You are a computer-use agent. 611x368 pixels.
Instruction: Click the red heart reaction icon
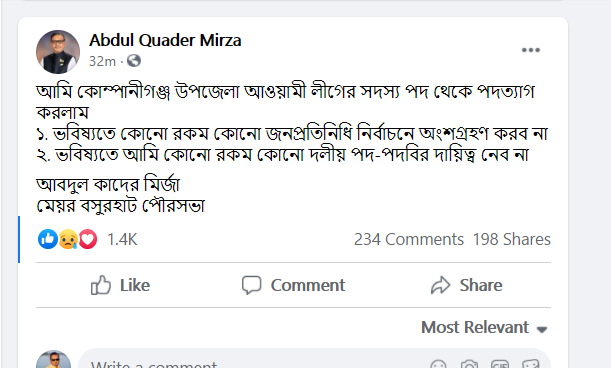tap(88, 239)
